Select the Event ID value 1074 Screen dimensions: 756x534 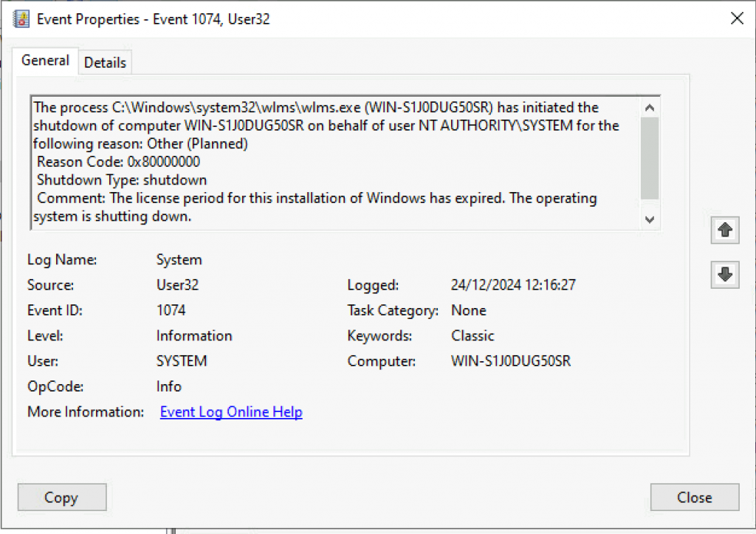tap(171, 310)
